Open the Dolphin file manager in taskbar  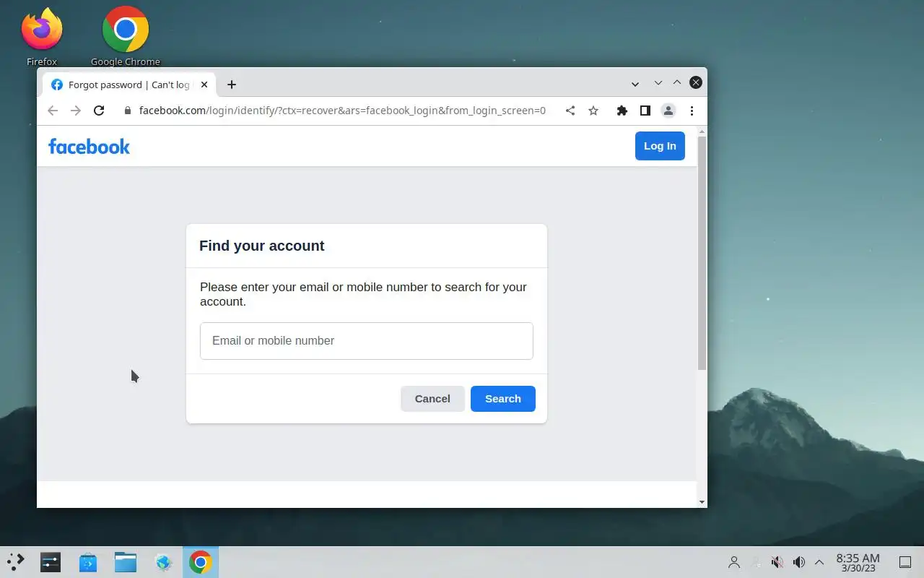[126, 562]
